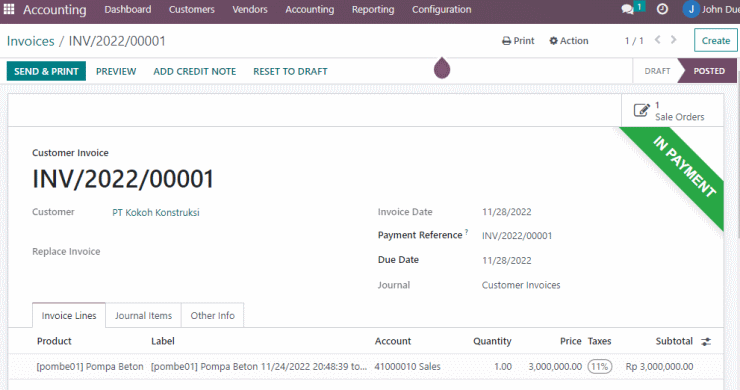This screenshot has height=390, width=740.
Task: Open the Customers menu
Action: (x=192, y=9)
